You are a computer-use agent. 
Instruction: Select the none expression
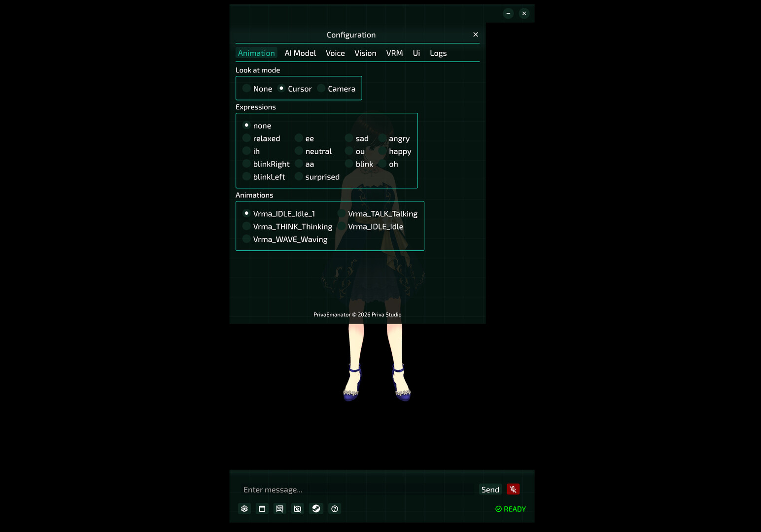(x=257, y=126)
